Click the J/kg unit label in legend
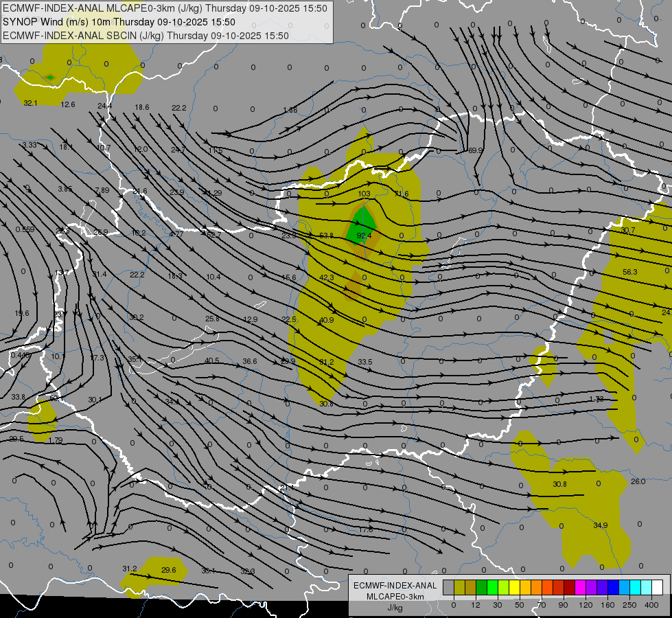The height and width of the screenshot is (618, 672). 395,608
